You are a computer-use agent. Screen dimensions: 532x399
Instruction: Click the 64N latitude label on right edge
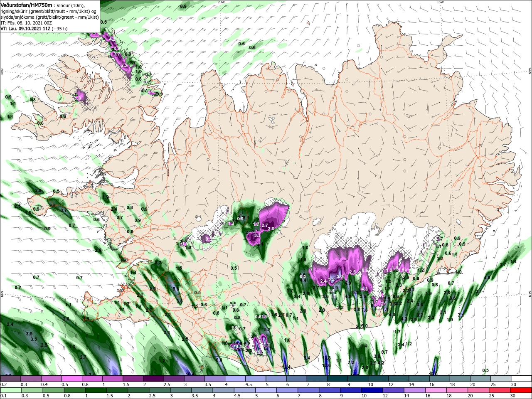point(530,294)
